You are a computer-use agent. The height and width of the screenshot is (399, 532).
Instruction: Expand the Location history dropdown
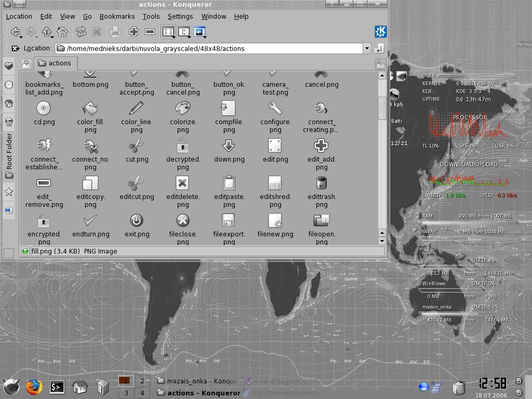367,48
